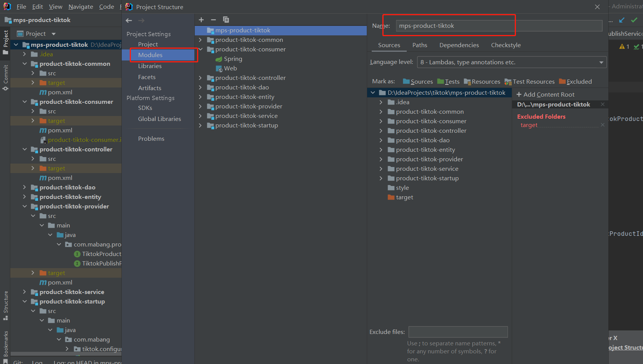
Task: Mark folder as Tests
Action: (x=448, y=81)
